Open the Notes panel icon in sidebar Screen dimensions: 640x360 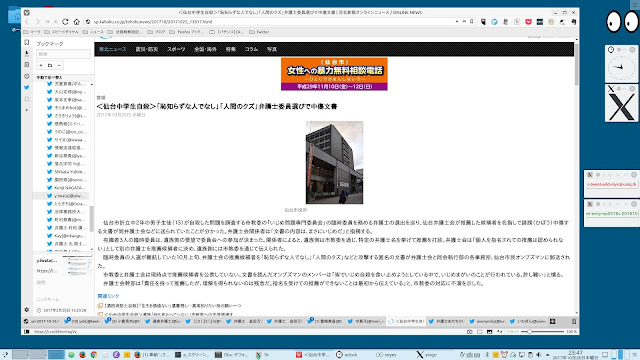pos(27,64)
